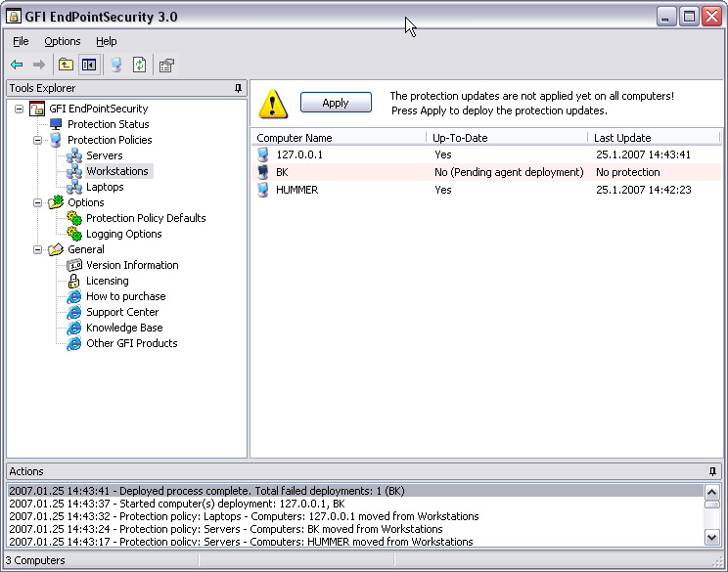The height and width of the screenshot is (572, 728).
Task: Open the Knowledge Base link
Action: click(123, 328)
